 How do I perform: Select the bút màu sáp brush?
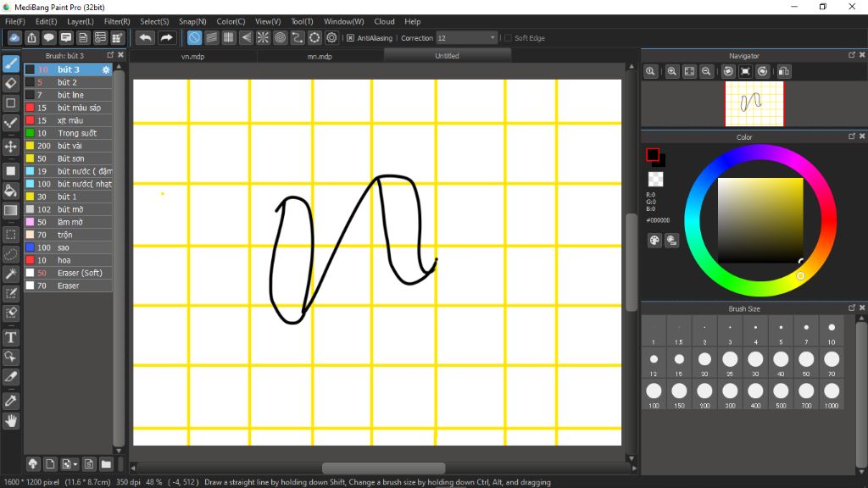point(68,108)
